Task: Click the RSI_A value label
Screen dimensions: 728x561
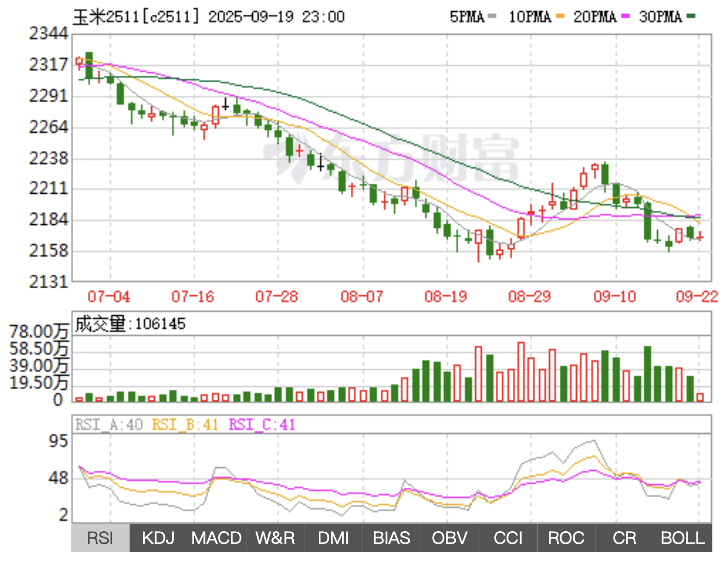Action: point(109,425)
